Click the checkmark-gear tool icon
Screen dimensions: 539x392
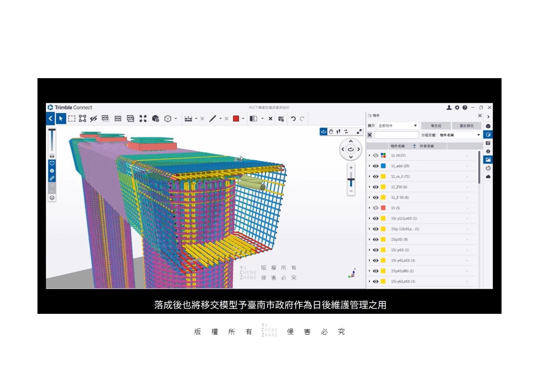coord(281,118)
